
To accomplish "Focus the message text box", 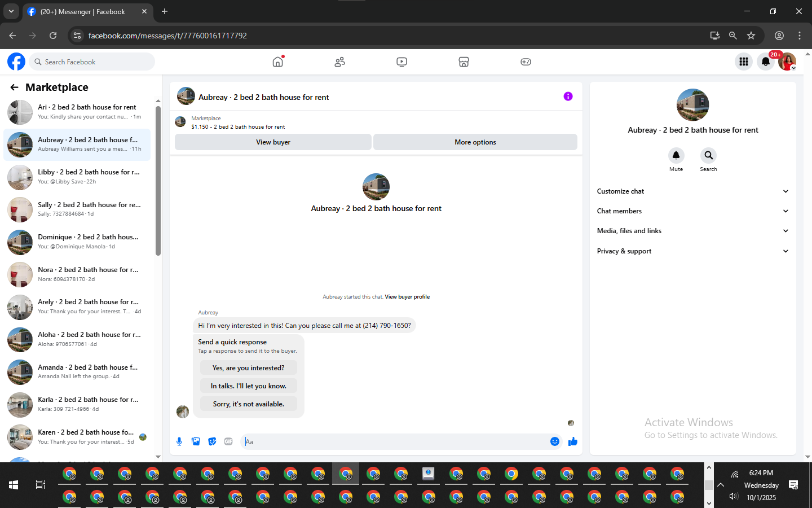I will 395,441.
